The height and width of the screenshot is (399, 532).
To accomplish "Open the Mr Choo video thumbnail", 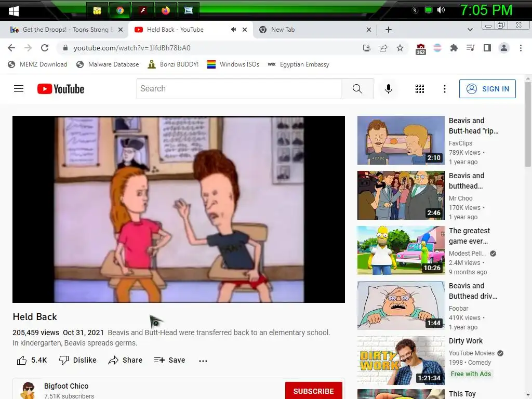I will click(401, 195).
